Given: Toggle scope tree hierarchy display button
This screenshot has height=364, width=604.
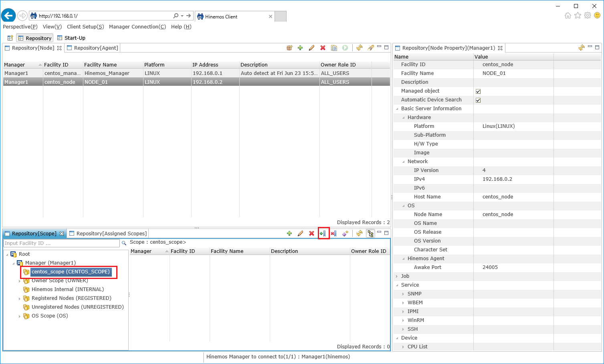Looking at the screenshot, I should coord(371,233).
